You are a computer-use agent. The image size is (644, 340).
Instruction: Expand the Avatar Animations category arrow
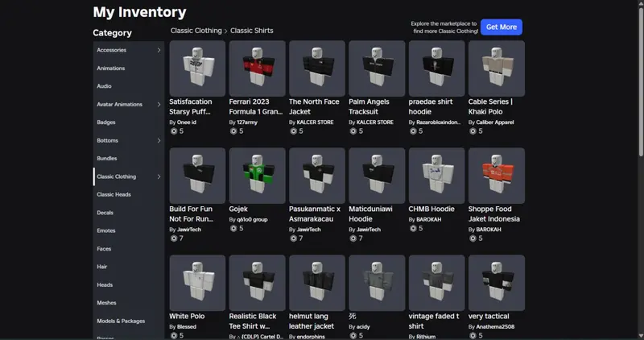159,105
